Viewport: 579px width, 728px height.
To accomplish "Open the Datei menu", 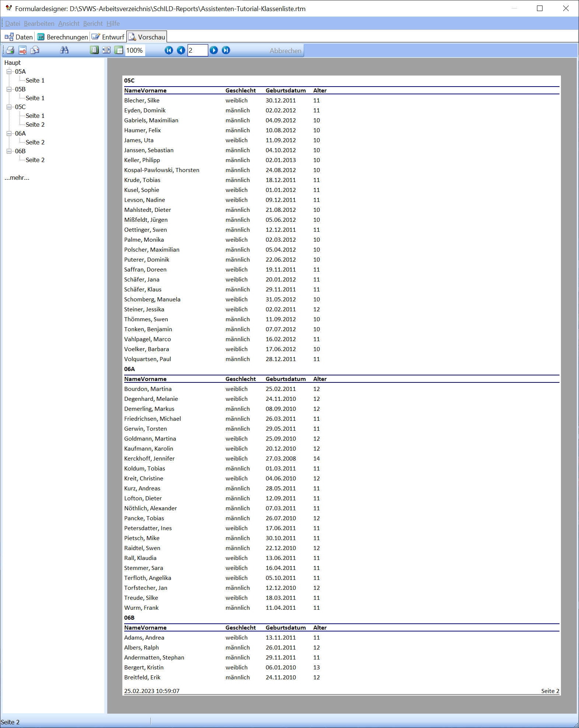I will 13,24.
